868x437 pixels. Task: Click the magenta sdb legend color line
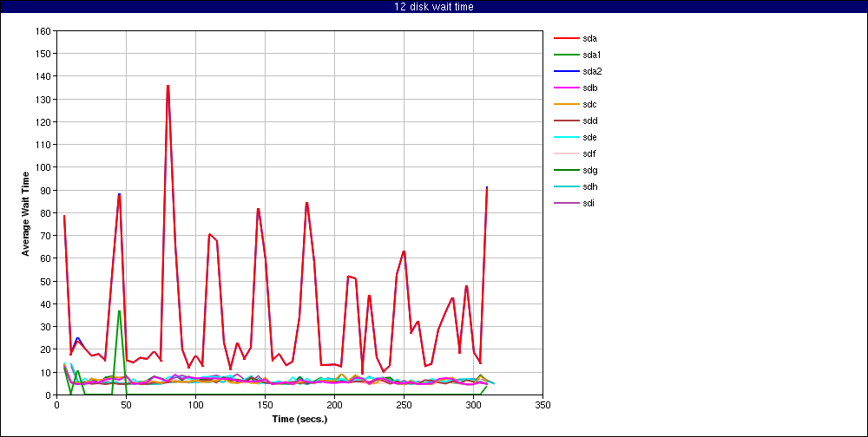566,88
